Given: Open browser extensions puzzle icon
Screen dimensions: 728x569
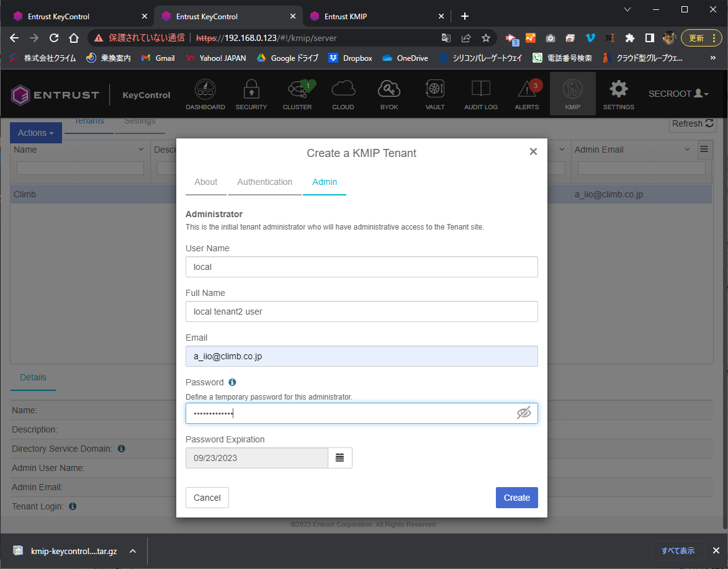Looking at the screenshot, I should pyautogui.click(x=629, y=38).
